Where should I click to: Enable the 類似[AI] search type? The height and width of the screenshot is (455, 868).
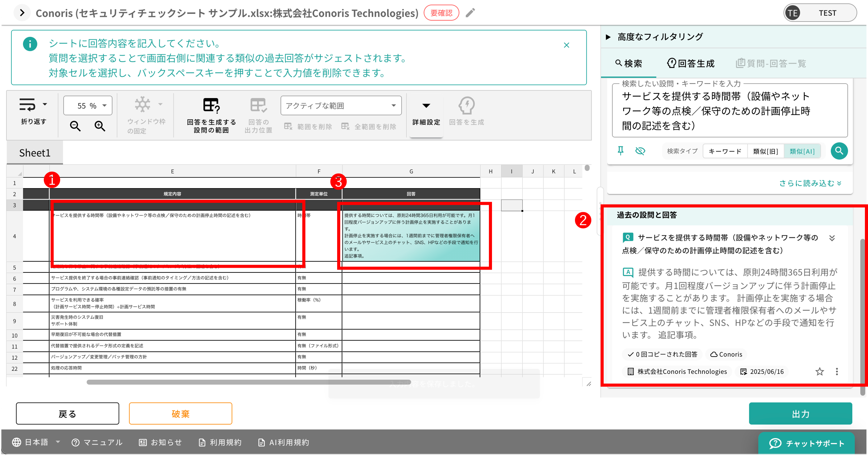pyautogui.click(x=803, y=151)
